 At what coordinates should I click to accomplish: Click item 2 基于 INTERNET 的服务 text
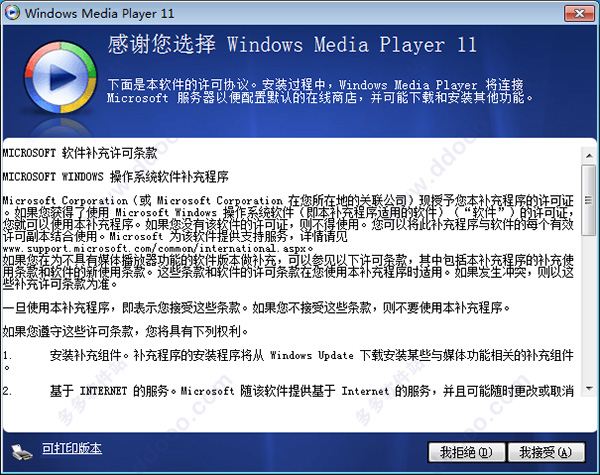[x=288, y=391]
